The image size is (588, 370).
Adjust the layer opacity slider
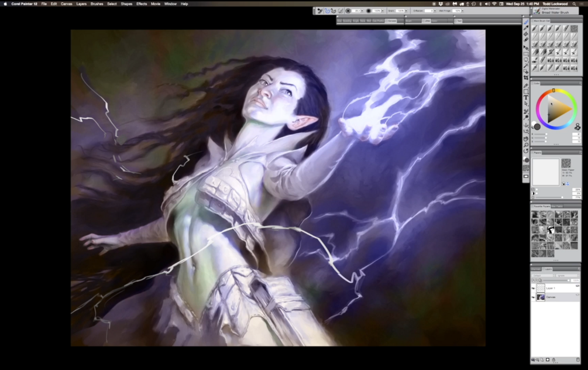coord(556,280)
